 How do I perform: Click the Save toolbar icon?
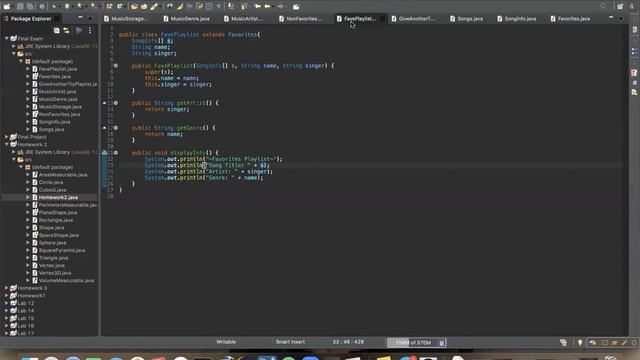[x=20, y=6]
